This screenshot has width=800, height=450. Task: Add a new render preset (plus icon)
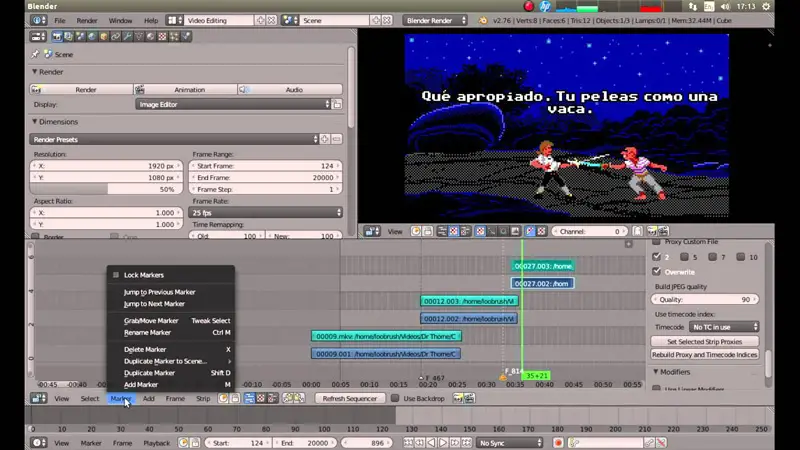(x=325, y=139)
